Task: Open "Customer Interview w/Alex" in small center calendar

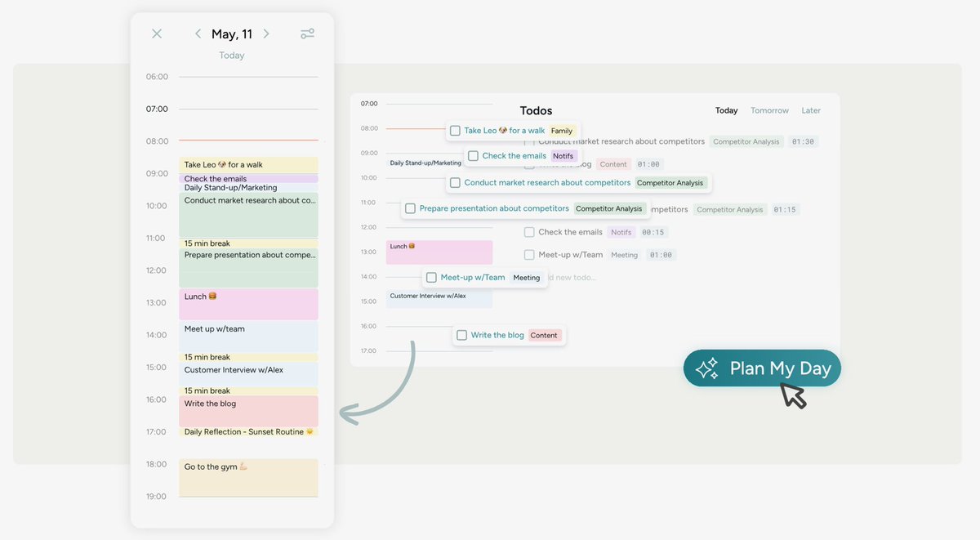Action: click(x=439, y=299)
